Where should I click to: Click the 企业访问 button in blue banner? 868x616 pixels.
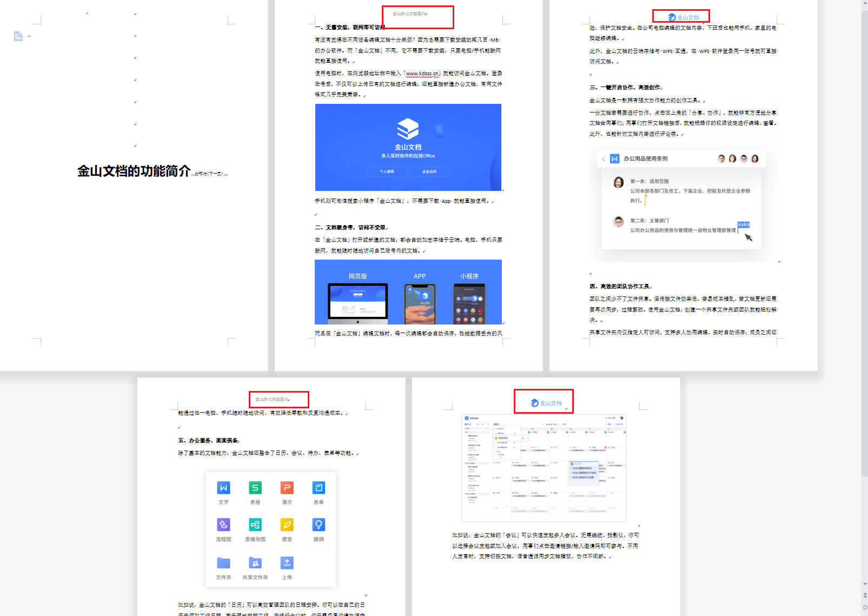(429, 171)
